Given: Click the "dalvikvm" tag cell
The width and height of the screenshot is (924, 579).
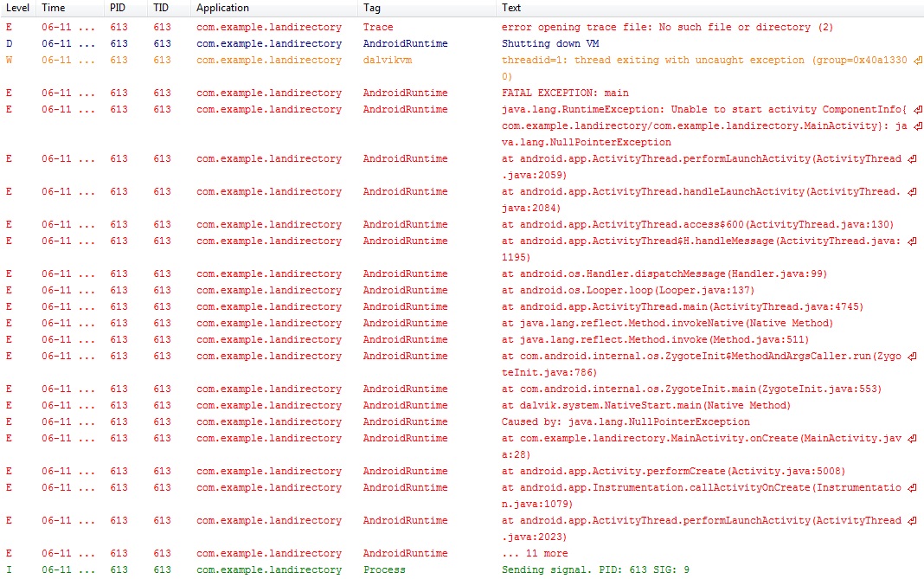Looking at the screenshot, I should 387,60.
